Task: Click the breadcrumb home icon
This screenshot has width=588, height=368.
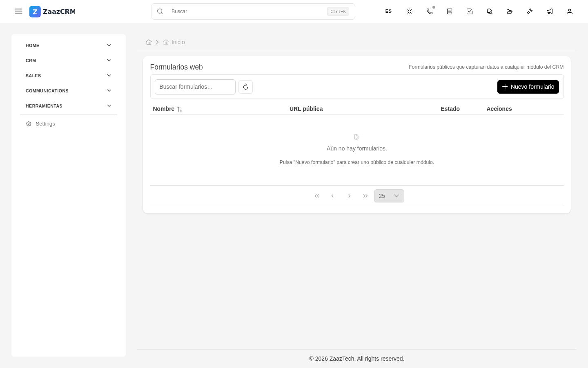Action: [149, 42]
